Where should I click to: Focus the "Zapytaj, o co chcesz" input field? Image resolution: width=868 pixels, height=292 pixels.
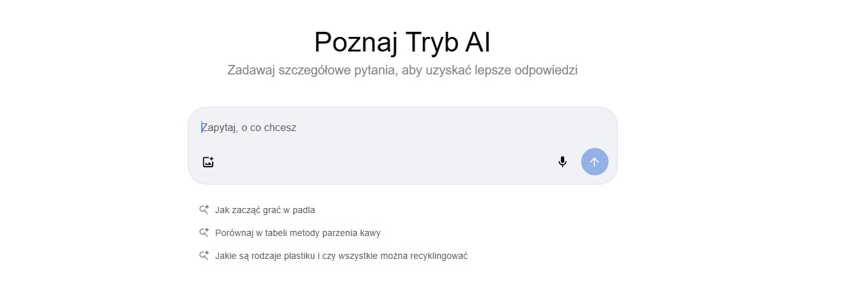(382, 128)
